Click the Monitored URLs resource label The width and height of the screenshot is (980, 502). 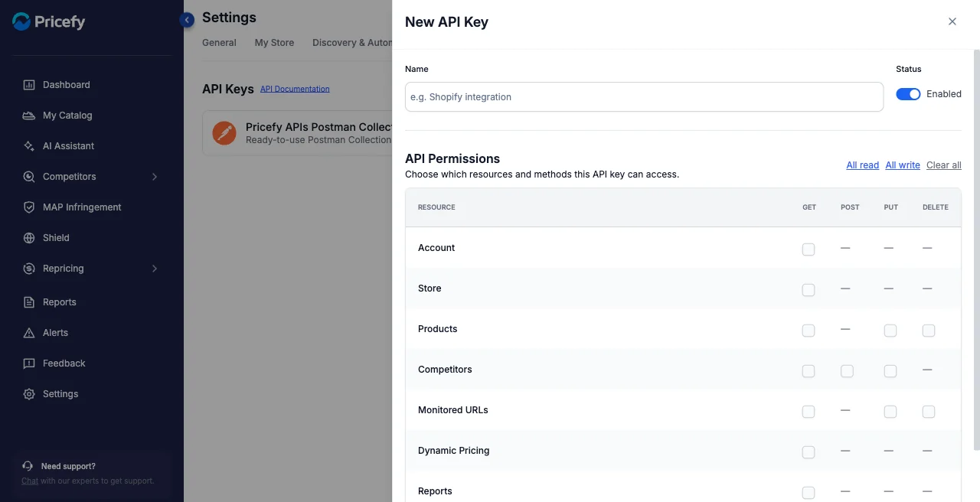[x=452, y=410]
